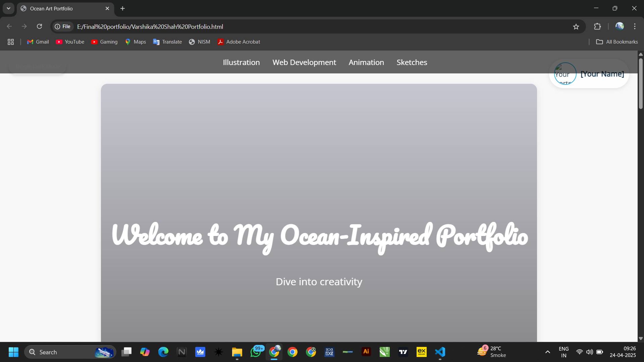Reload the portfolio page
This screenshot has width=644, height=362.
pyautogui.click(x=40, y=26)
